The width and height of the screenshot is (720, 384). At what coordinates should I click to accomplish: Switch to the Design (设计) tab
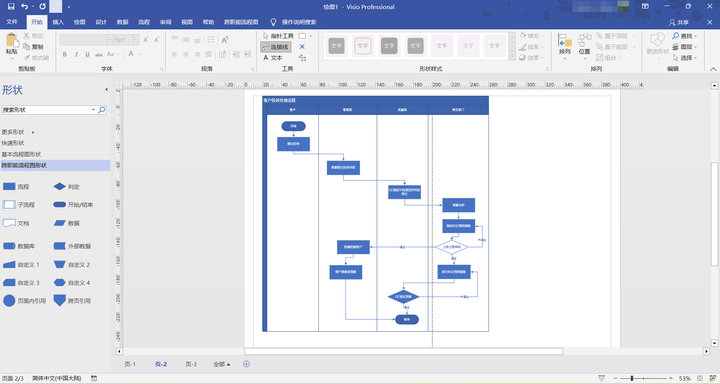pyautogui.click(x=101, y=22)
